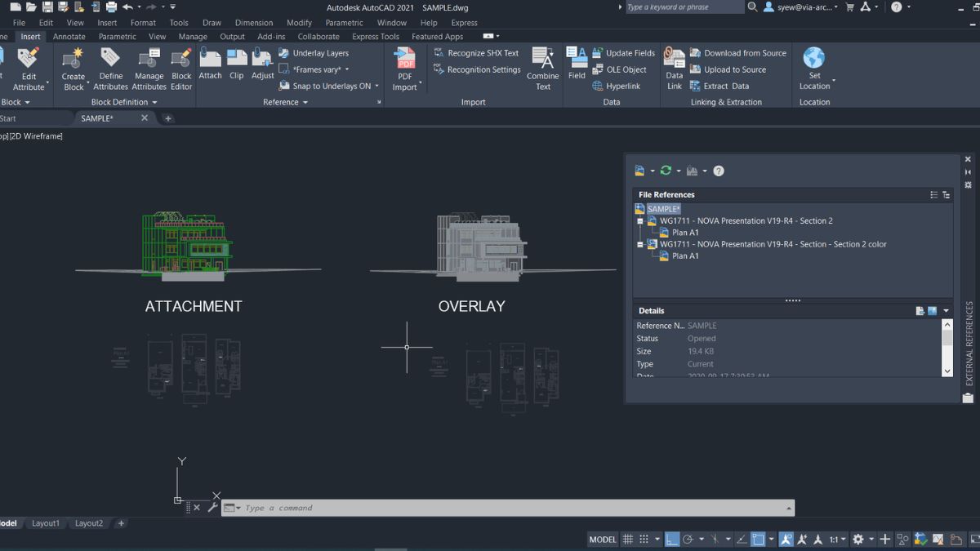Click Extract Data button
The image size is (980, 551).
point(719,86)
